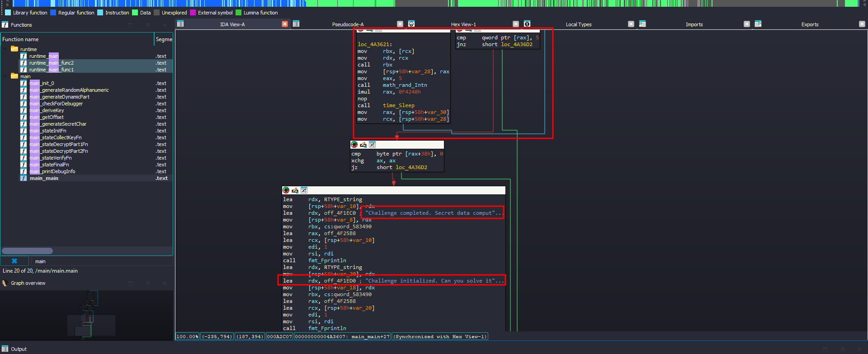Screen dimensions: 868x354
Task: Click the Functions panel horizontal scrollbar
Action: point(27,251)
